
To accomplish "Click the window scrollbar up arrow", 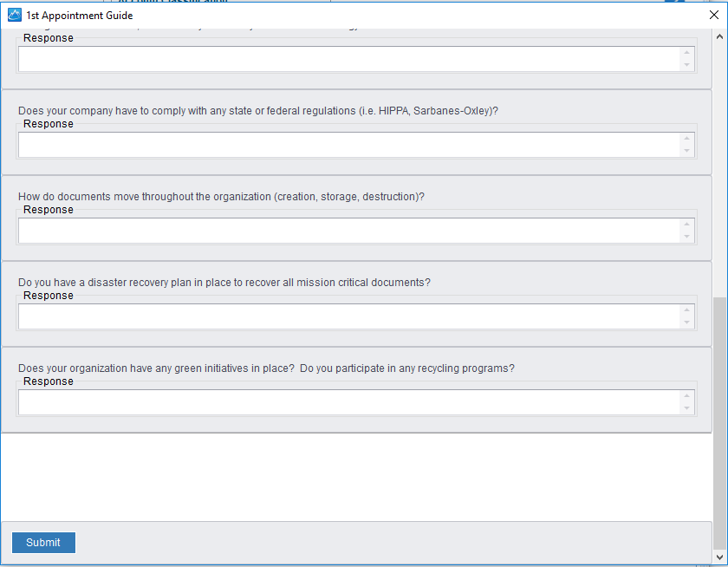I will [x=719, y=36].
